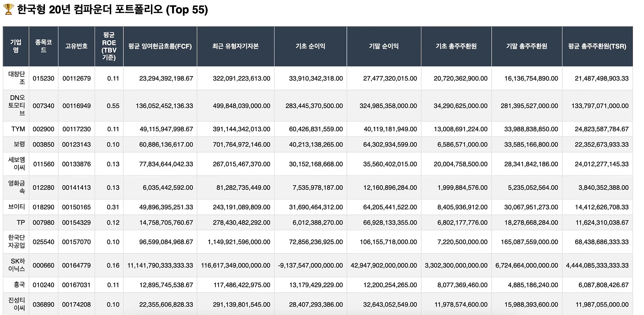This screenshot has height=315, width=644.
Task: Click the 기업명 column header
Action: (x=16, y=46)
